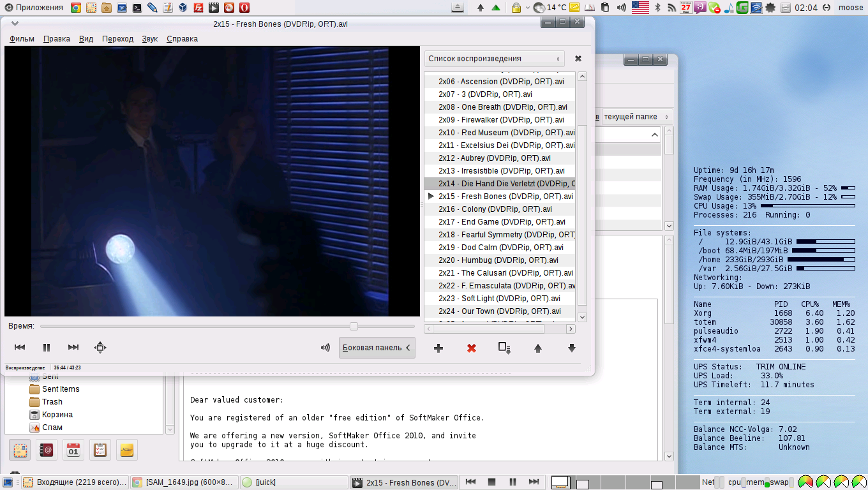
Task: Save the current playlist
Action: point(504,348)
